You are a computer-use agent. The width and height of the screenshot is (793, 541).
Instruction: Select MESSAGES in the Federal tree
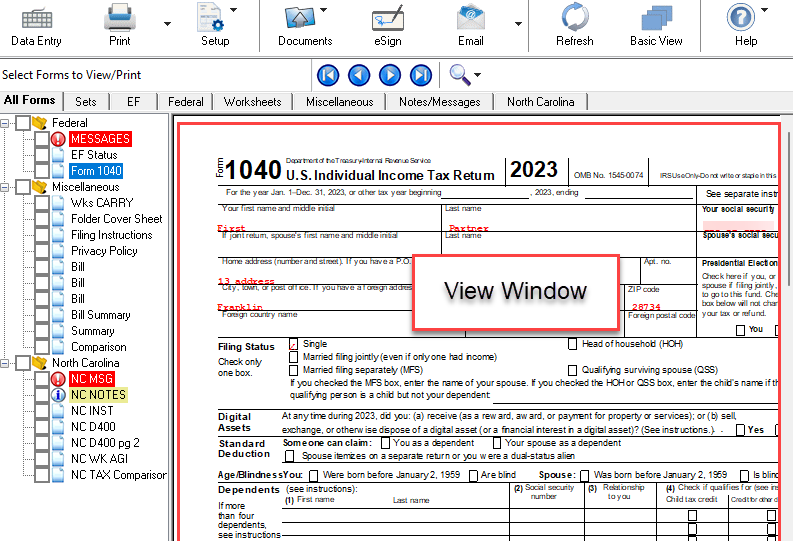pyautogui.click(x=100, y=139)
